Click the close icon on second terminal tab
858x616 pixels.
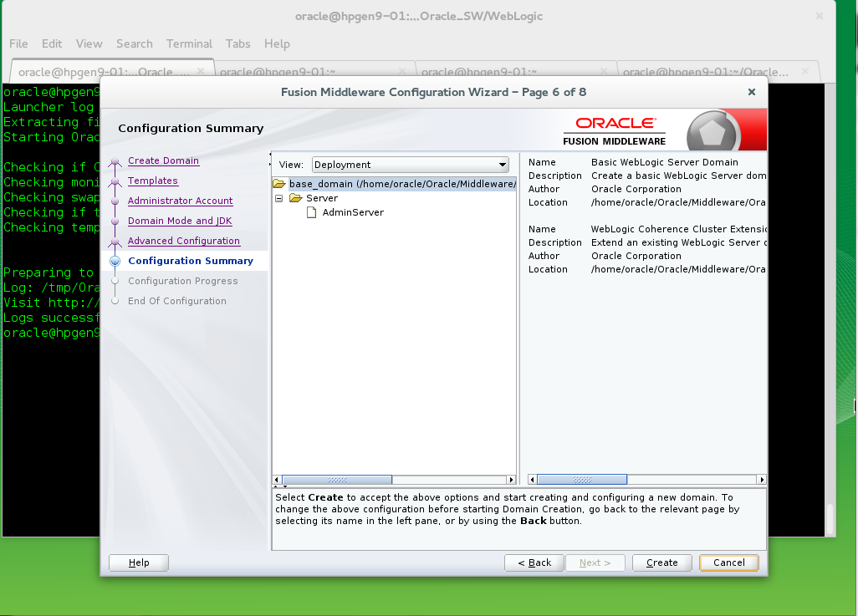[x=402, y=71]
